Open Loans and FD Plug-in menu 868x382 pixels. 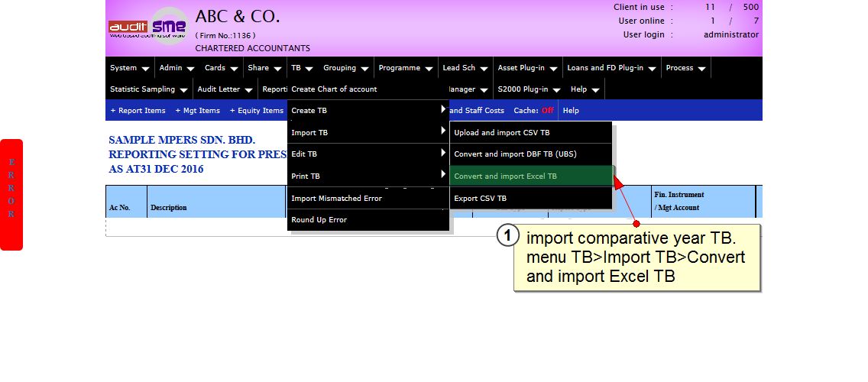[x=612, y=67]
